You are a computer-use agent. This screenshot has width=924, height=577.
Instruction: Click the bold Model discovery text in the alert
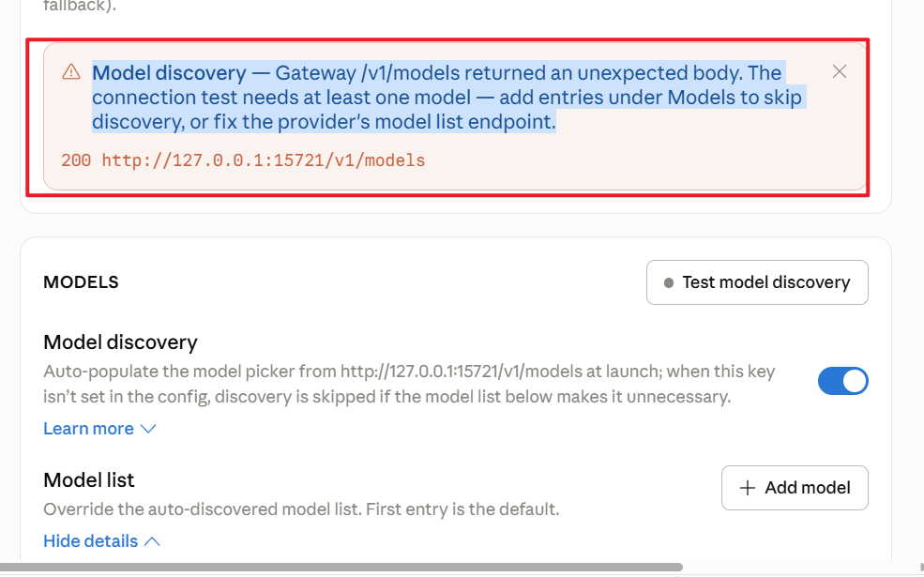click(x=169, y=73)
